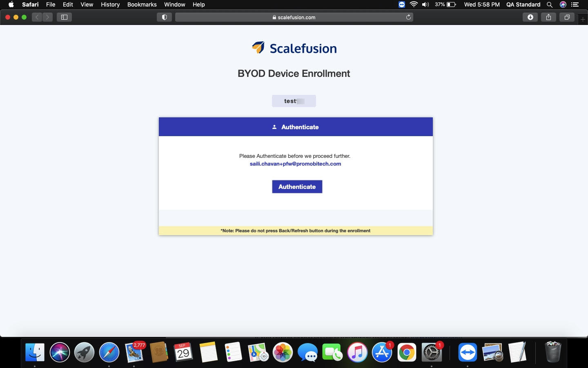Open the QA Standard user menu
The width and height of the screenshot is (588, 368).
click(x=523, y=4)
